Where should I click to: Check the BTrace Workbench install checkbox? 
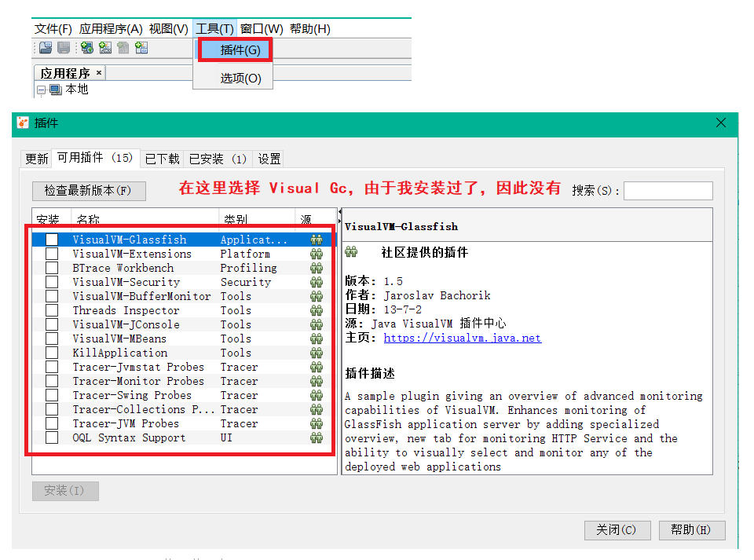tap(52, 268)
